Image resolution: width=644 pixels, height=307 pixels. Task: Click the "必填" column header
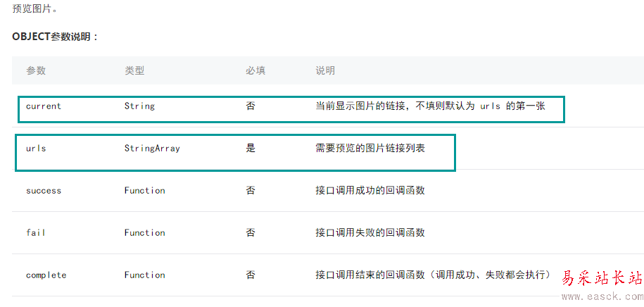coord(255,70)
